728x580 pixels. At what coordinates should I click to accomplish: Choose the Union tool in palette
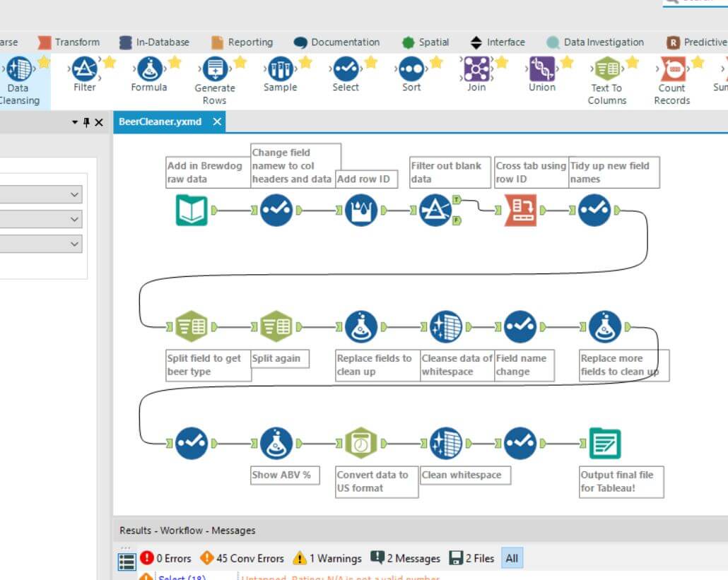542,74
